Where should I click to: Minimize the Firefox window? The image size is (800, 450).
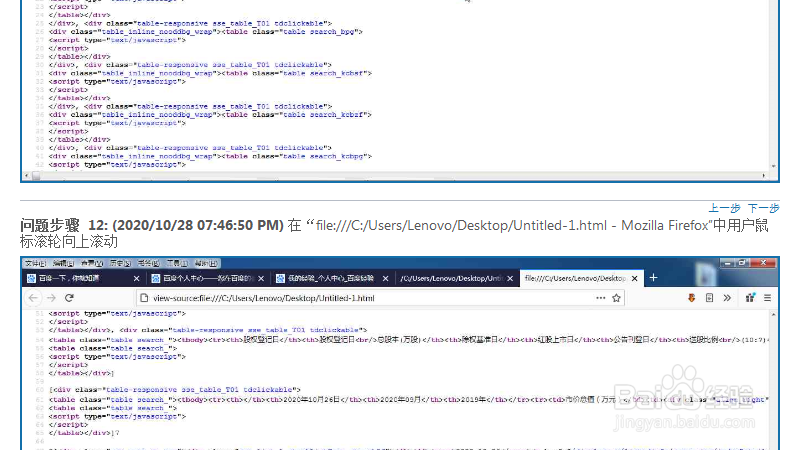tap(728, 263)
